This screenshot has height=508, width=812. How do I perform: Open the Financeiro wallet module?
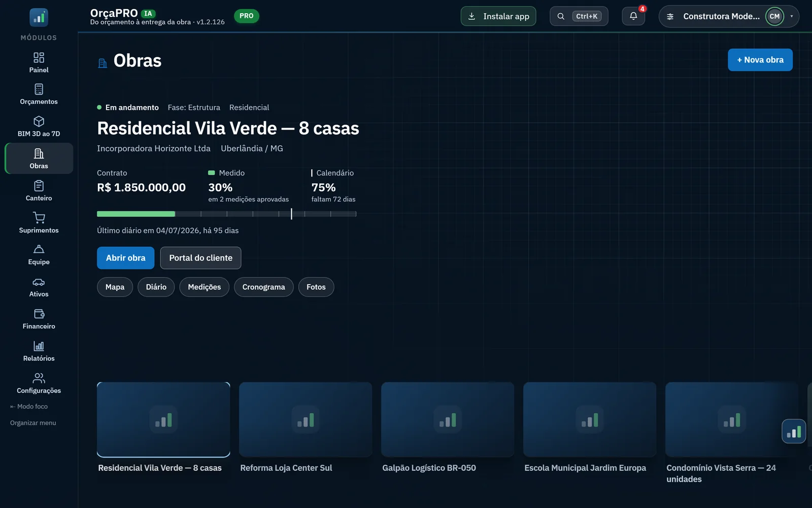coord(39,319)
